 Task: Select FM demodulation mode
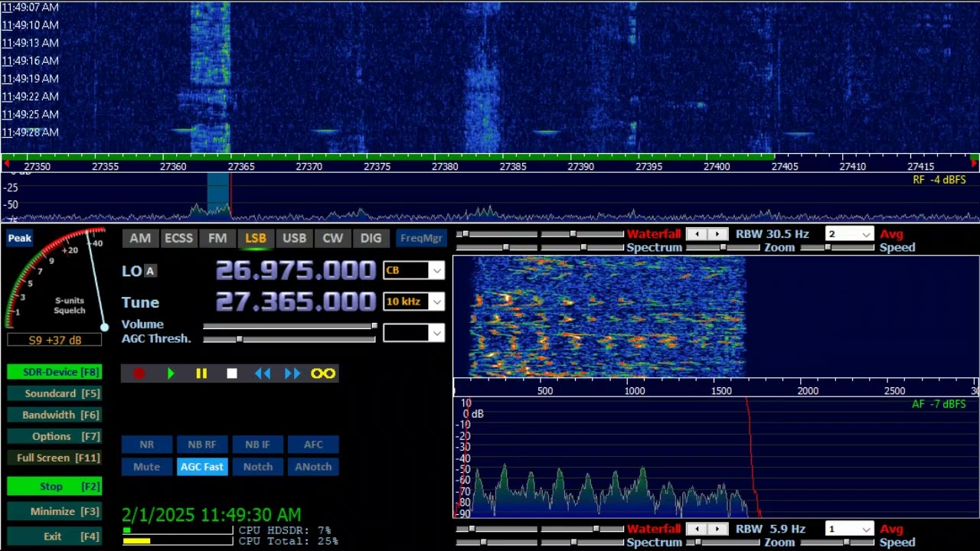point(217,238)
